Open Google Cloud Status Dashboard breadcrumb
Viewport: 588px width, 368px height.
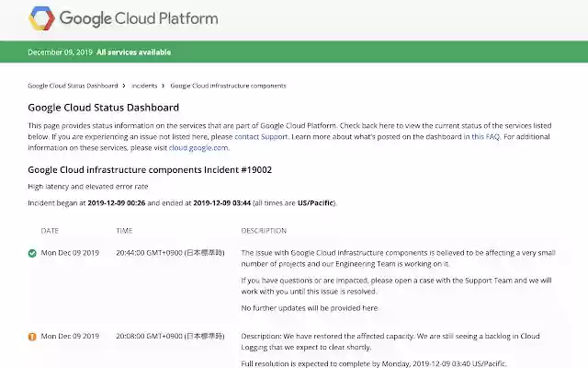pos(73,86)
